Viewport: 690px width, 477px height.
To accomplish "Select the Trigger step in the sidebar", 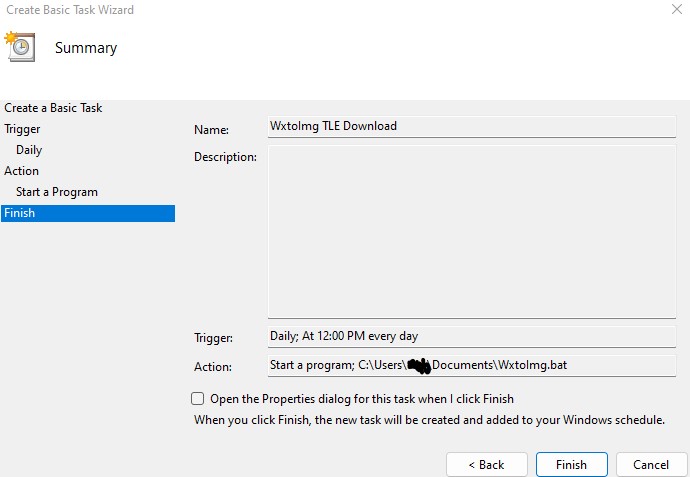I will (22, 129).
